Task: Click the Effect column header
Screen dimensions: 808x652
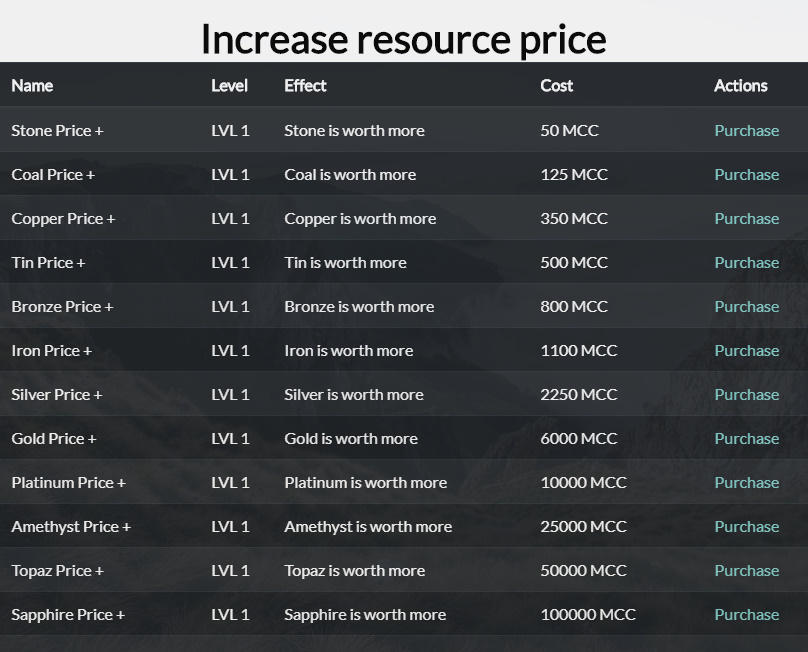Action: pyautogui.click(x=305, y=86)
